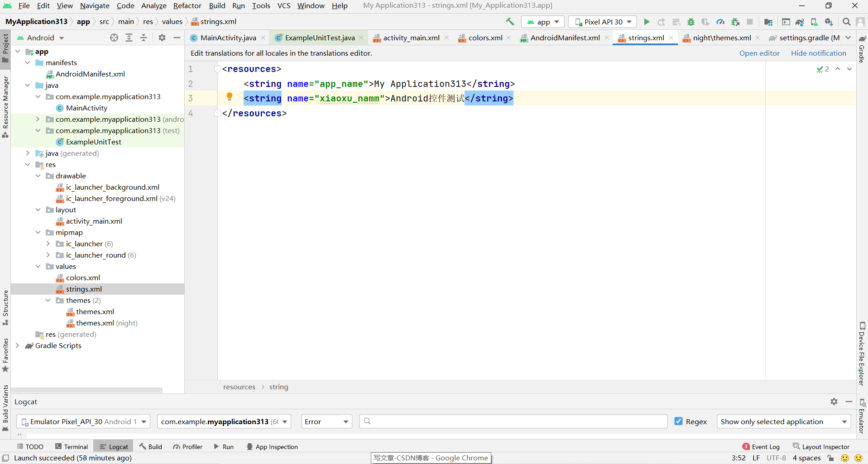Open the Event Log tool window
The width and height of the screenshot is (868, 464).
[761, 446]
